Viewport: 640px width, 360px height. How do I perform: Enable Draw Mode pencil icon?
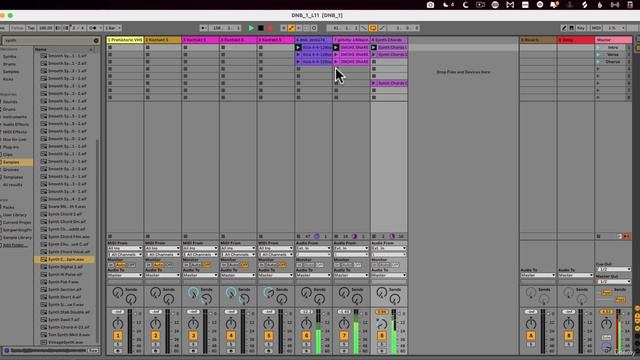[564, 28]
